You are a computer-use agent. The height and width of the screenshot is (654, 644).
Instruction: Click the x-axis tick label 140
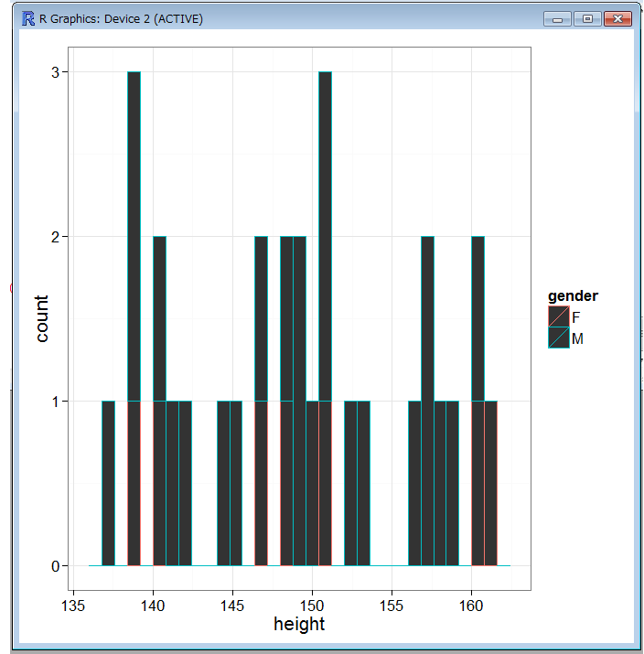tap(153, 606)
